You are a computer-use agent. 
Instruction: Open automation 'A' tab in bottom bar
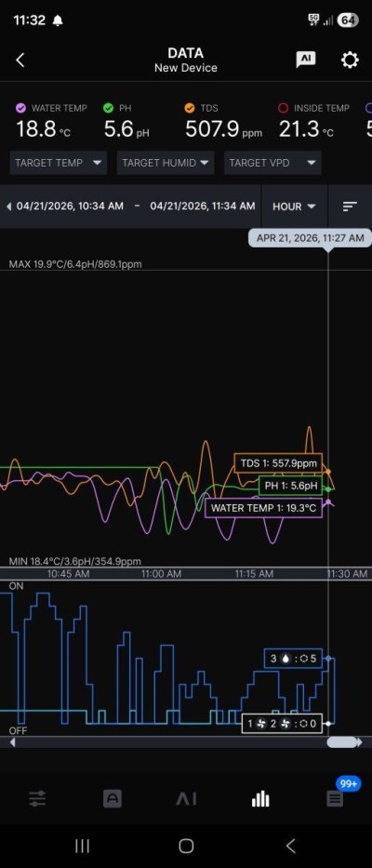[x=112, y=798]
